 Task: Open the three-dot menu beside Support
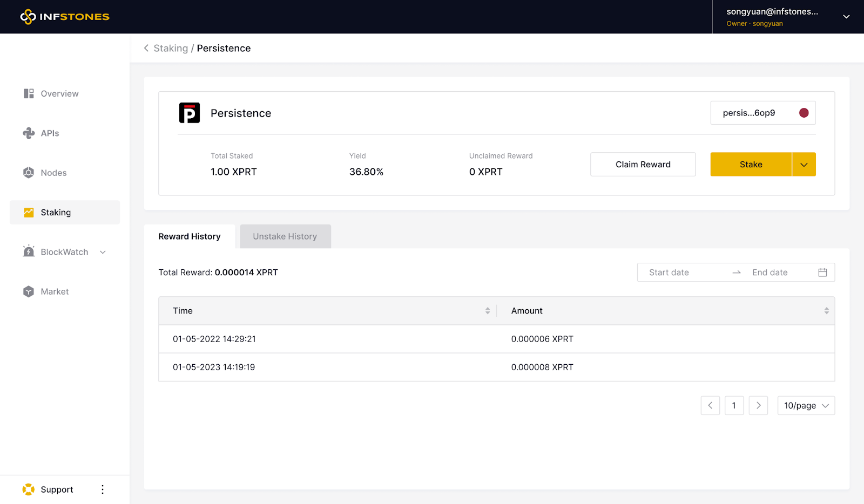tap(103, 489)
